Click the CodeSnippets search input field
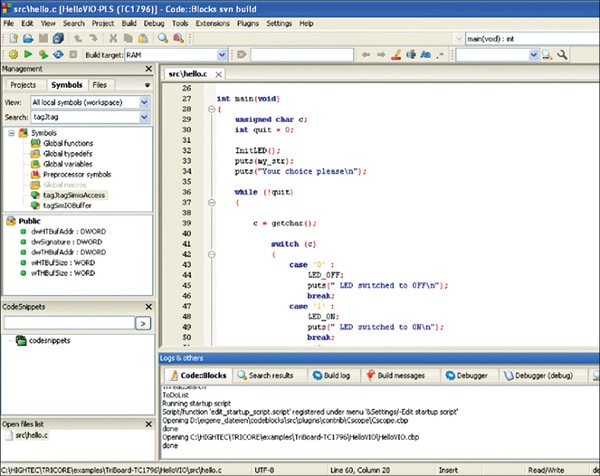This screenshot has height=476, width=600. pos(68,323)
